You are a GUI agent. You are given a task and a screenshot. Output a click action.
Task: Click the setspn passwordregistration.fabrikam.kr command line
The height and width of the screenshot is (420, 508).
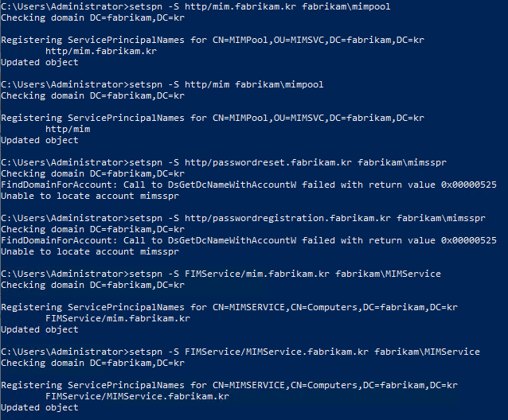(x=244, y=218)
